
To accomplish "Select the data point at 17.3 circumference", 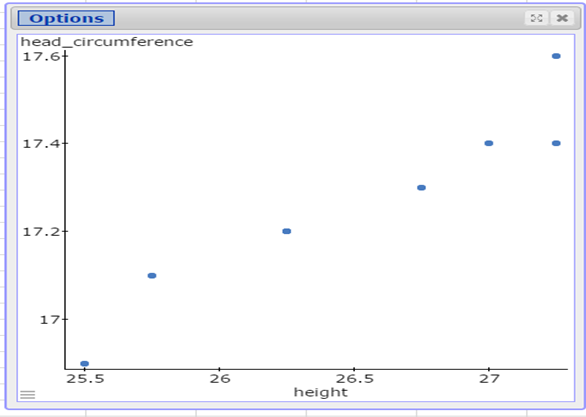I will click(421, 188).
